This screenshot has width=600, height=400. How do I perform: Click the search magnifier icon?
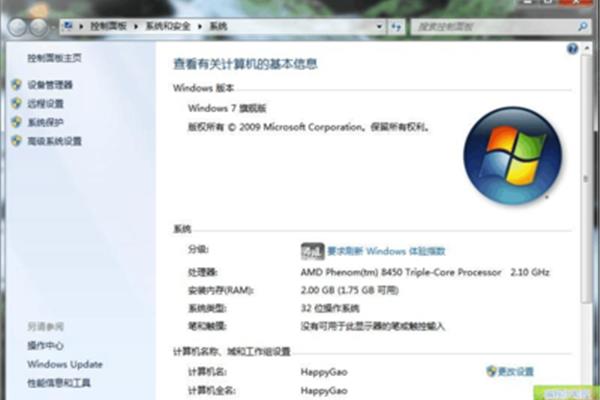coord(582,26)
